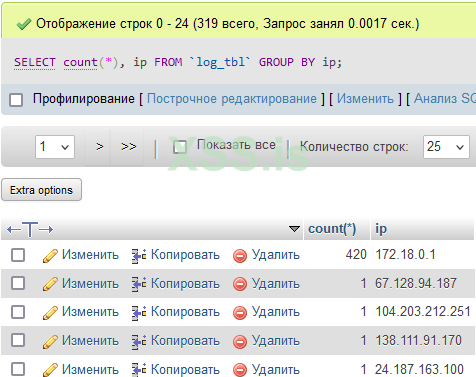Click the Extra options button
476x377 pixels.
pyautogui.click(x=42, y=190)
